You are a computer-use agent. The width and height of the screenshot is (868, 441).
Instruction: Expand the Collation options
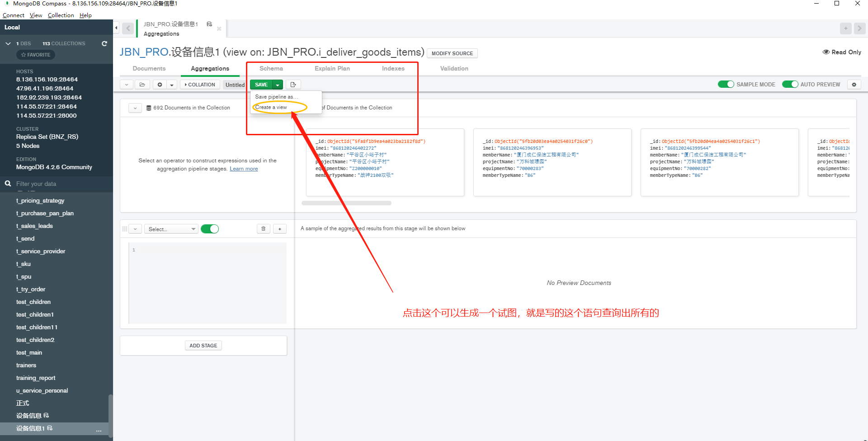[200, 85]
